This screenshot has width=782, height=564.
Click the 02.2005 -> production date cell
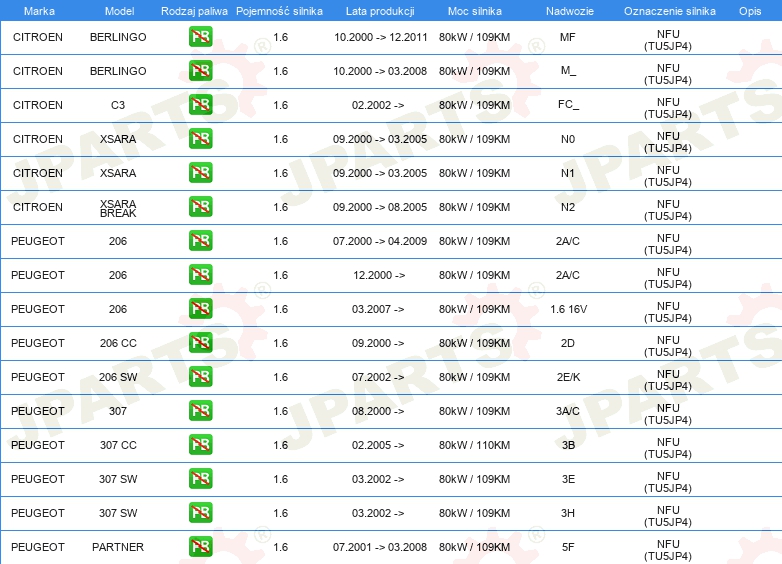pos(378,445)
